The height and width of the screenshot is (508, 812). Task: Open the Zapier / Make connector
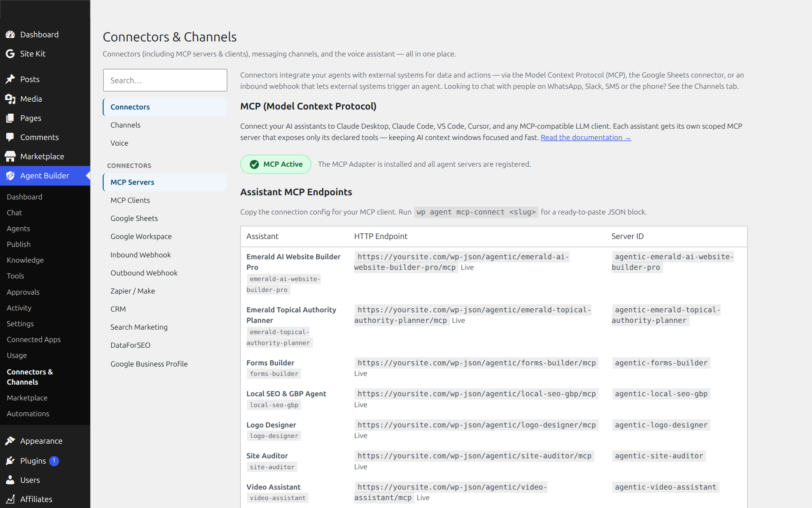tap(165, 291)
